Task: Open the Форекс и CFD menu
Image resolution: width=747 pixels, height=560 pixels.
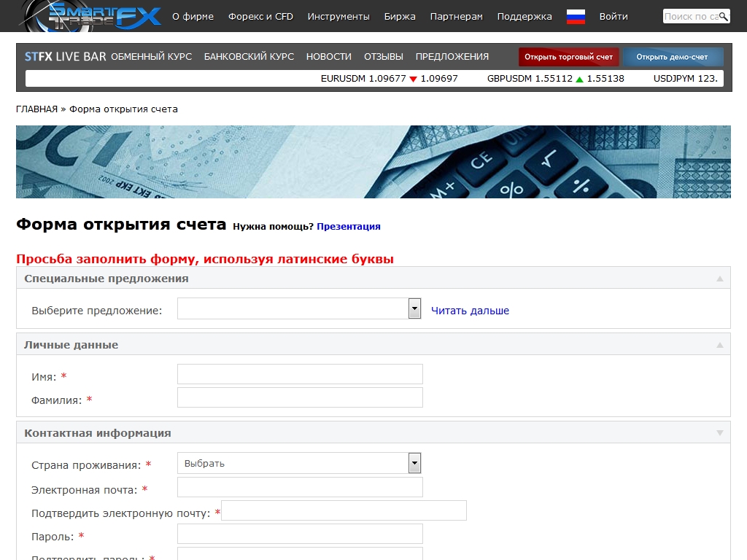Action: (260, 17)
